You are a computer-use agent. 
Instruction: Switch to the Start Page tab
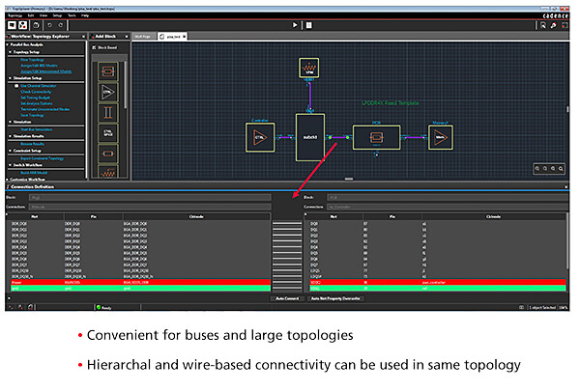(142, 36)
